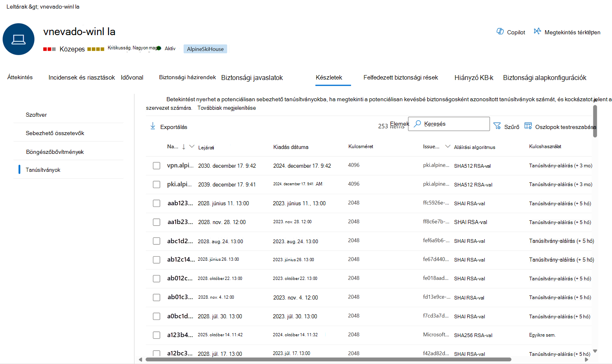
Task: Open the Biztonsági házirendek tab
Action: click(188, 77)
